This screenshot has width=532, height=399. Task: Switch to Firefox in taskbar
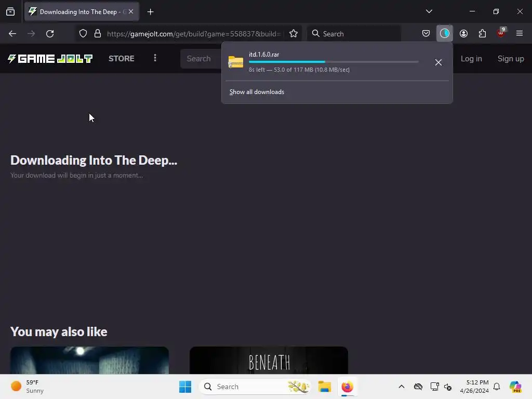(x=347, y=387)
